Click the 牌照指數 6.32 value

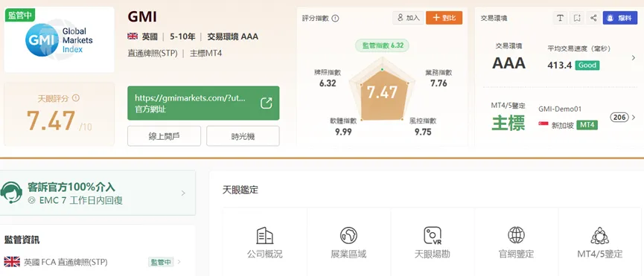click(x=328, y=83)
